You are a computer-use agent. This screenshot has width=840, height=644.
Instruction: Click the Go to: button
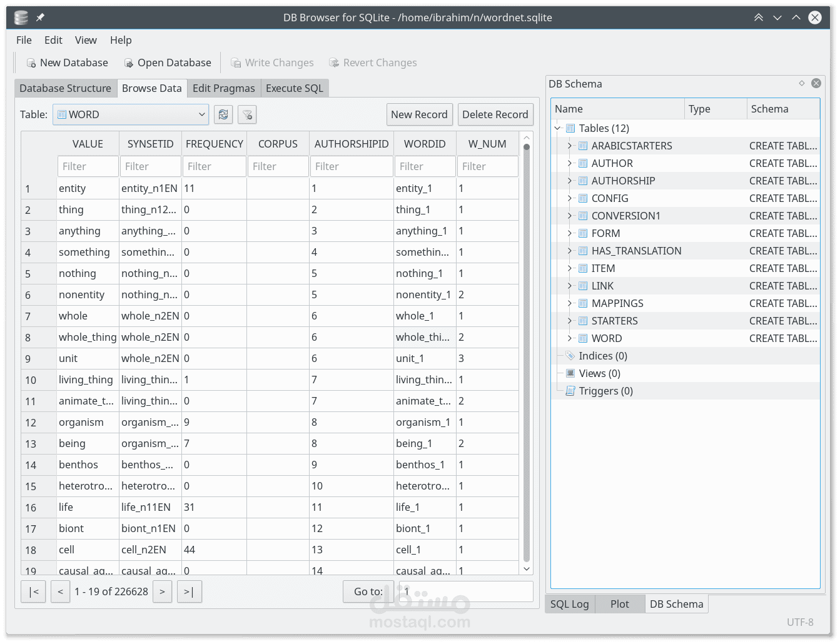[x=368, y=591]
